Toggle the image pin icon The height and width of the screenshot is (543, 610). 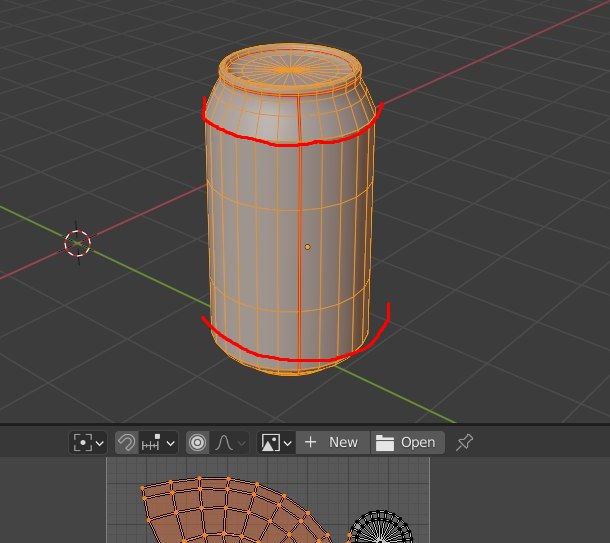(x=464, y=443)
